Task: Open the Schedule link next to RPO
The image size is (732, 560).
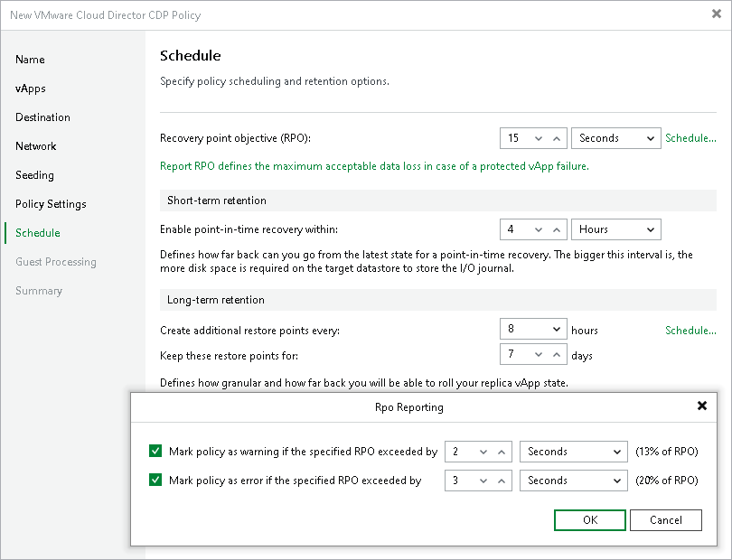Action: tap(690, 138)
